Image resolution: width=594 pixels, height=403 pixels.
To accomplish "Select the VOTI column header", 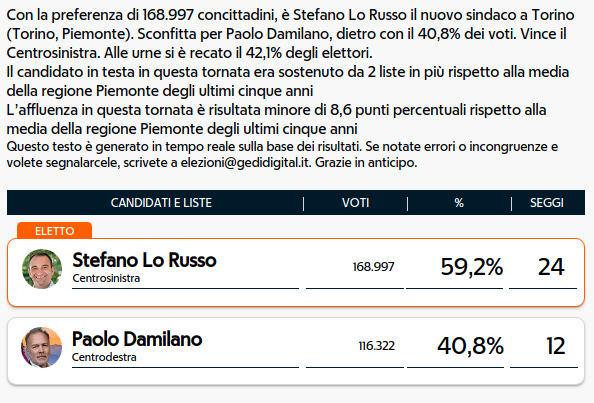I will pyautogui.click(x=355, y=203).
